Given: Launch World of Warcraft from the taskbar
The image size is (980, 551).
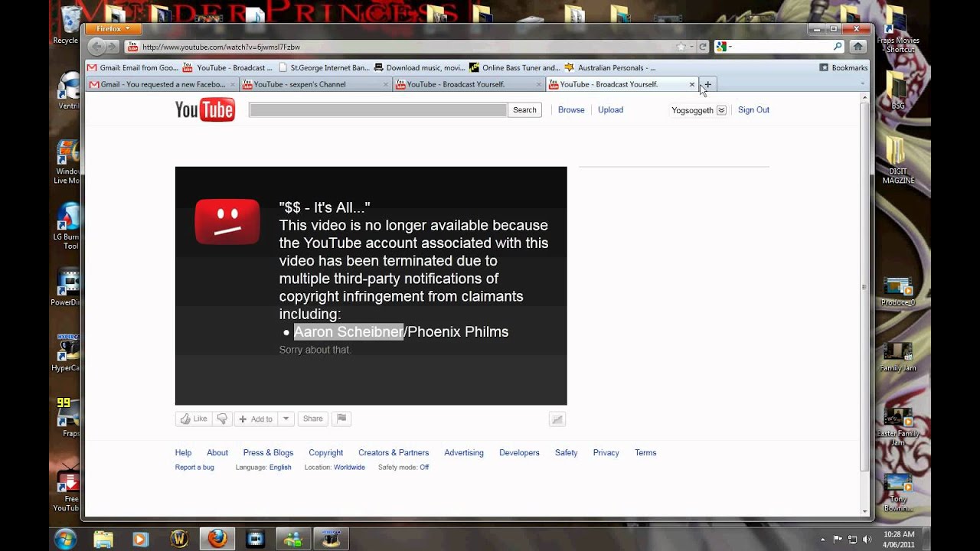Looking at the screenshot, I should [179, 539].
